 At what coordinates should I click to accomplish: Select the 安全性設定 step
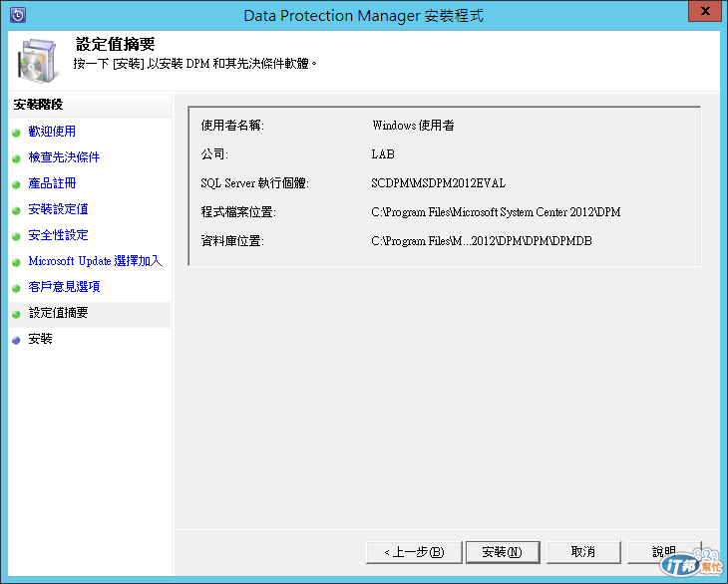[58, 235]
